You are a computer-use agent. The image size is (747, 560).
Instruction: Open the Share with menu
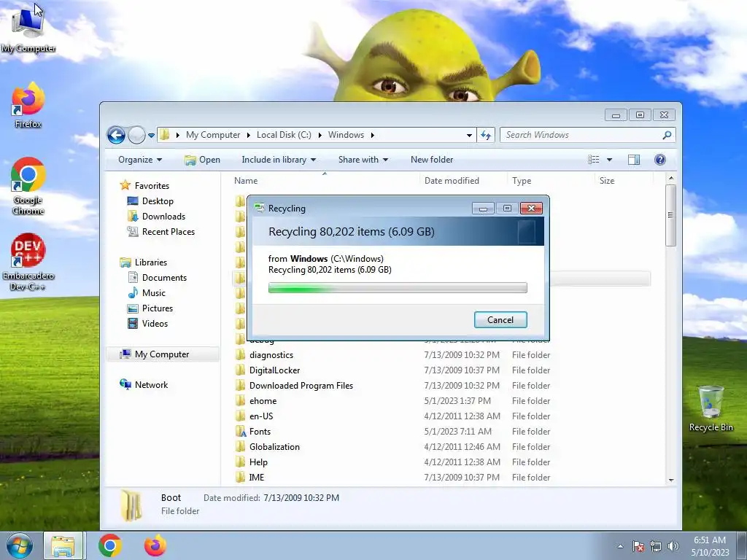[x=363, y=160]
